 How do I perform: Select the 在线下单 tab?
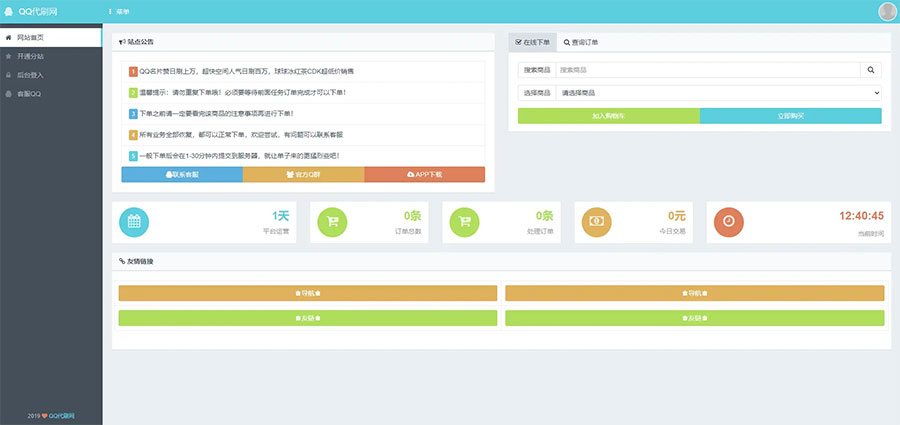click(532, 43)
